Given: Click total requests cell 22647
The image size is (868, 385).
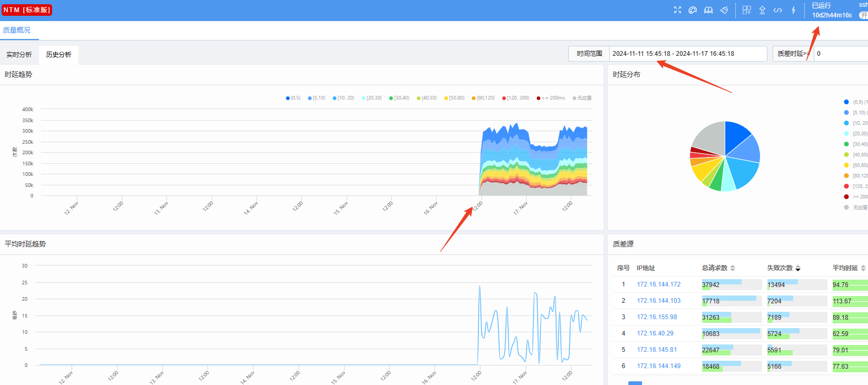Looking at the screenshot, I should coord(732,350).
